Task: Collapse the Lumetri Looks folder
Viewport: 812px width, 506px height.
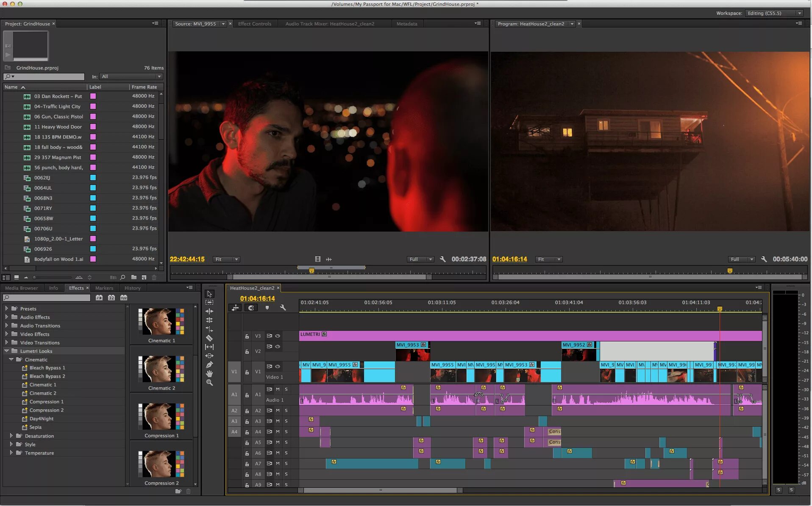Action: tap(7, 351)
